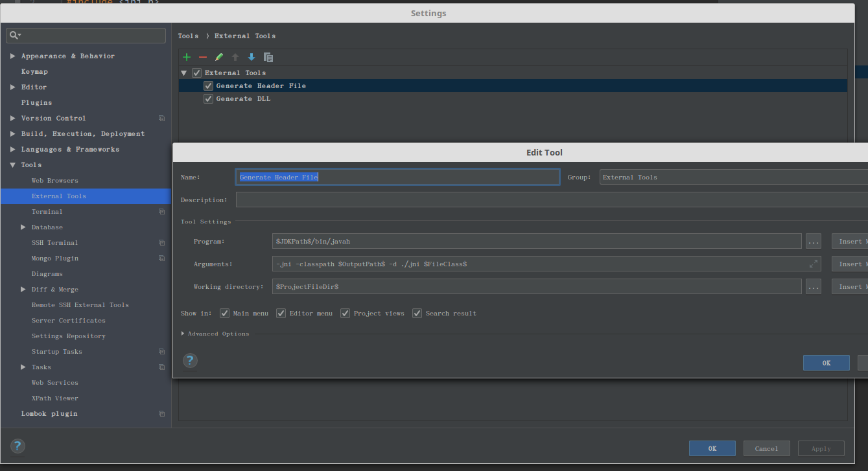The height and width of the screenshot is (471, 868).
Task: Expand Build, Execution, Deployment node
Action: pos(12,133)
